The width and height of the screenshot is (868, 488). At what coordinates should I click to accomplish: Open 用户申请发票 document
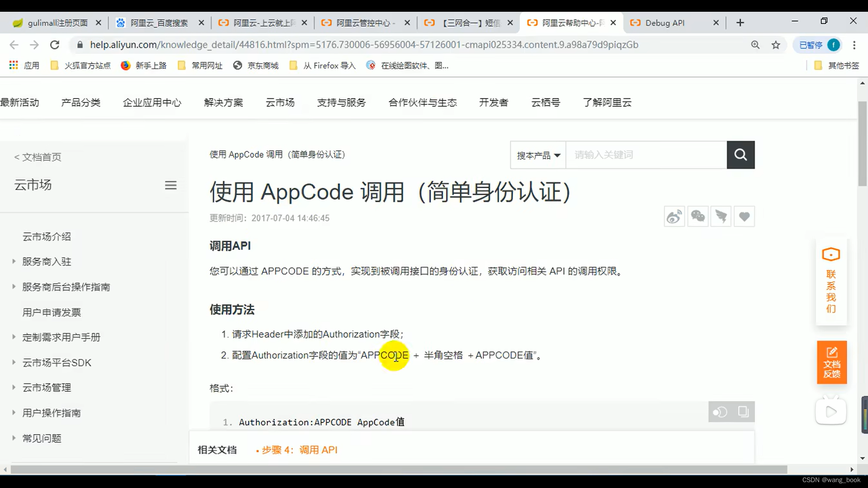point(52,312)
